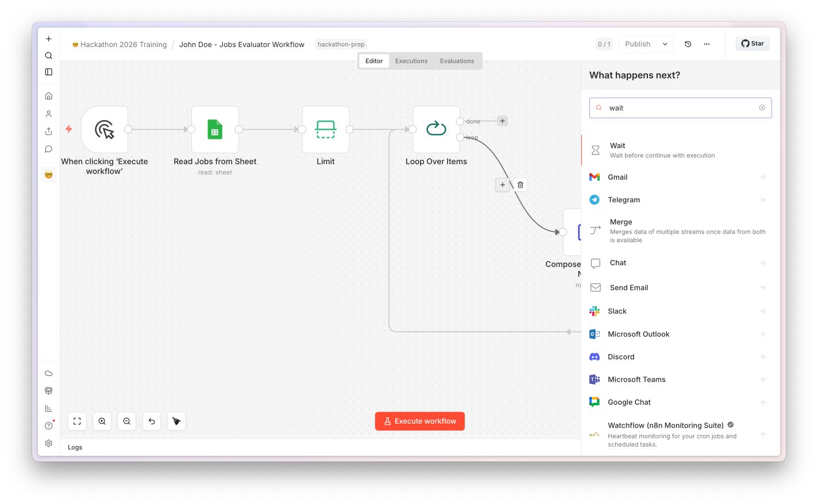Click the tidy up nodes broom icon
Viewport: 818px width, 504px height.
(176, 421)
